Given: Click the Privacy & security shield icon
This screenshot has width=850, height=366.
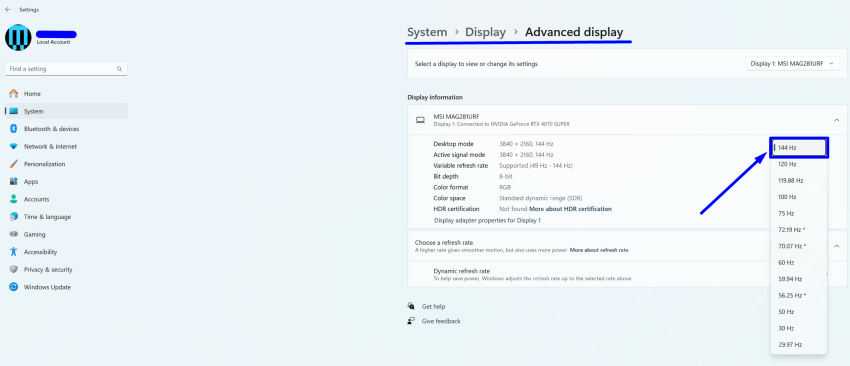Looking at the screenshot, I should click(14, 269).
